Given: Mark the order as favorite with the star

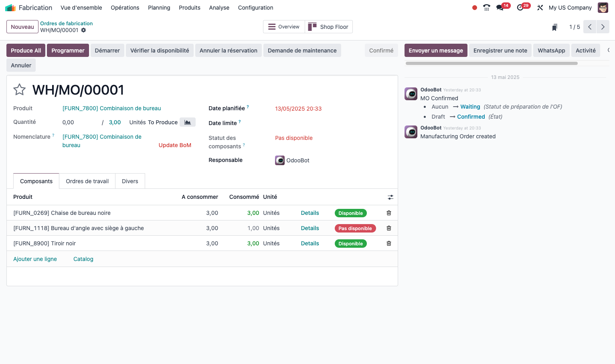Looking at the screenshot, I should (x=20, y=89).
